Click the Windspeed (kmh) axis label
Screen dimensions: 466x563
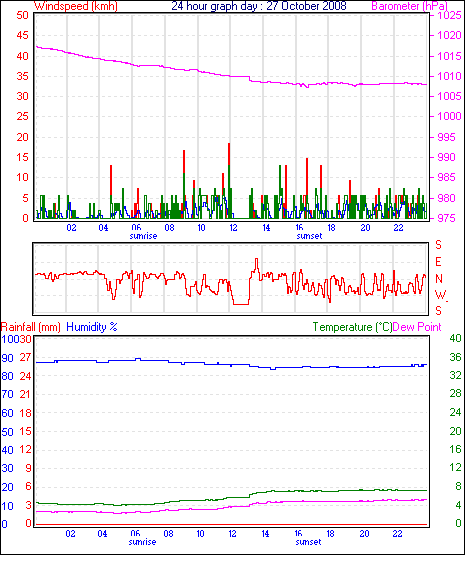[x=76, y=6]
